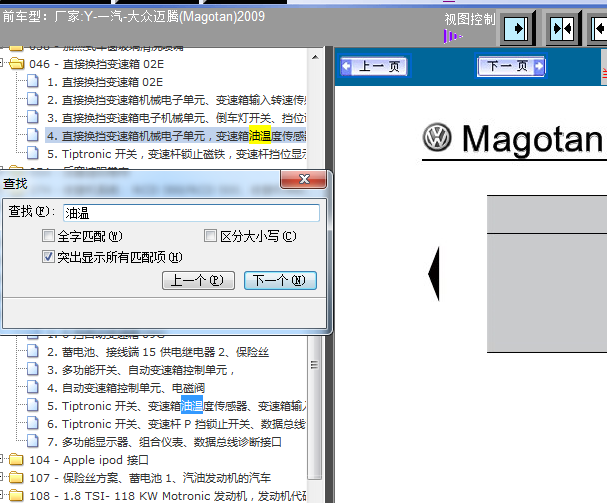Expand 104 - Apple ipod 接口 node
The width and height of the screenshot is (607, 503).
2,459
